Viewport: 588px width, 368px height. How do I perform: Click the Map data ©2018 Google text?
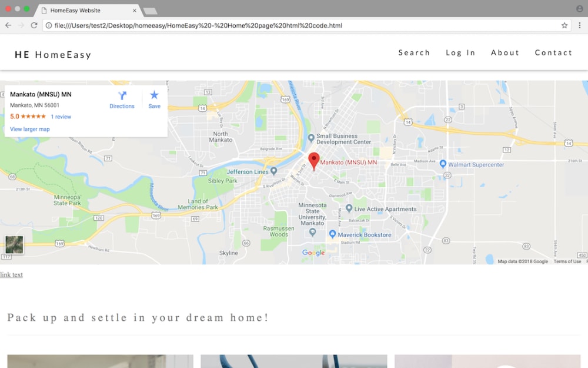(x=523, y=261)
